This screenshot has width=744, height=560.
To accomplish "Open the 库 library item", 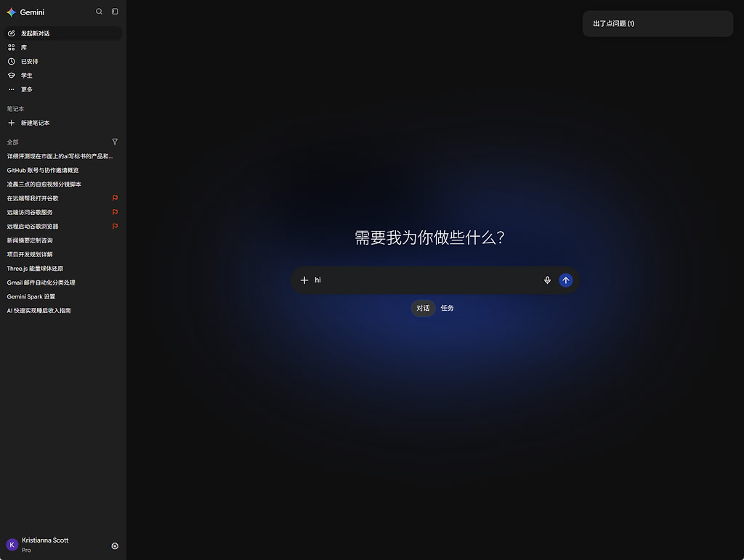I will point(62,47).
